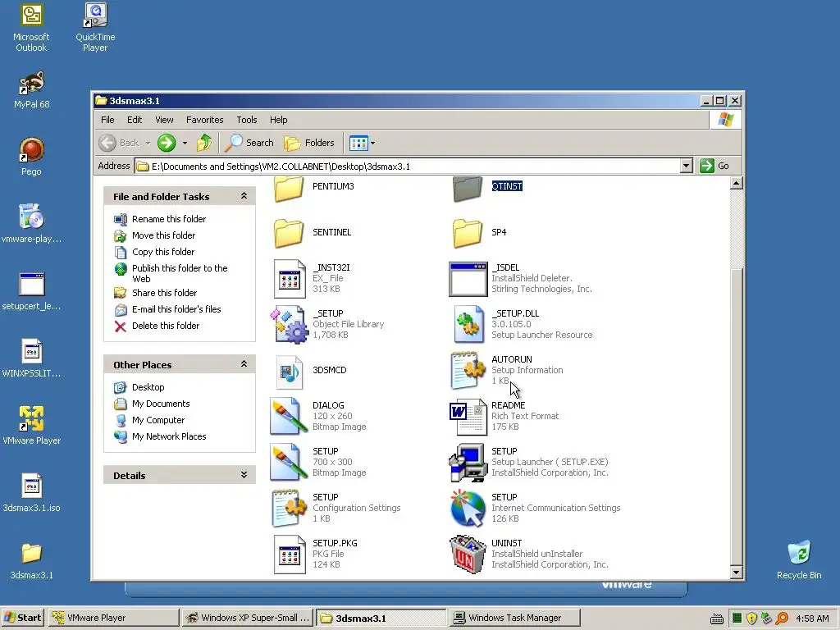Screen dimensions: 840x630
Task: Select the DIALOG bitmap image icon
Action: [288, 416]
